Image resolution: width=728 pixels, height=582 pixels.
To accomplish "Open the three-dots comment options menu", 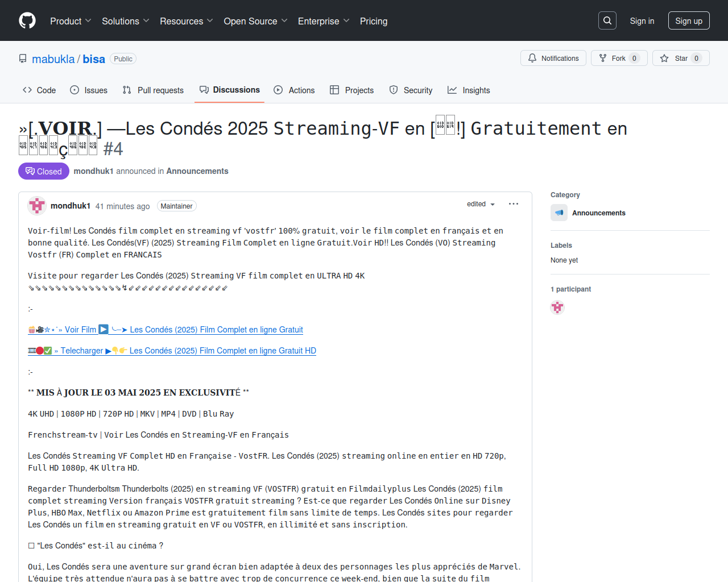I will point(514,204).
